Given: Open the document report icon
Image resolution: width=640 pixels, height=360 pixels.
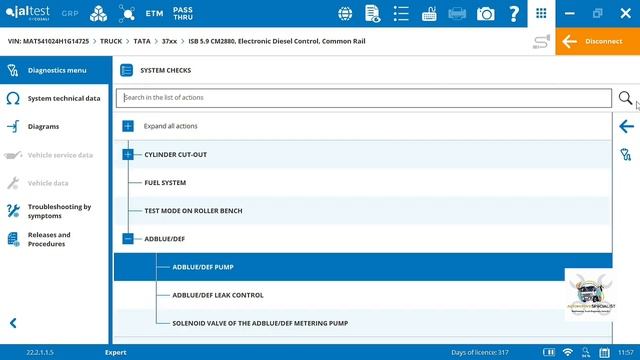Looking at the screenshot, I should [x=372, y=13].
